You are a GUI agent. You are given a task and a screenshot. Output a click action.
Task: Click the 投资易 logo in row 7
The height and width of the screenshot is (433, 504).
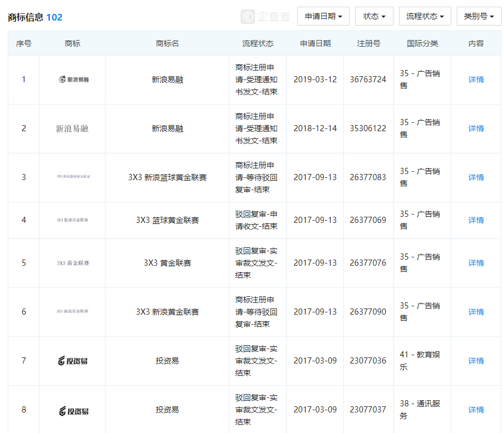click(x=73, y=361)
